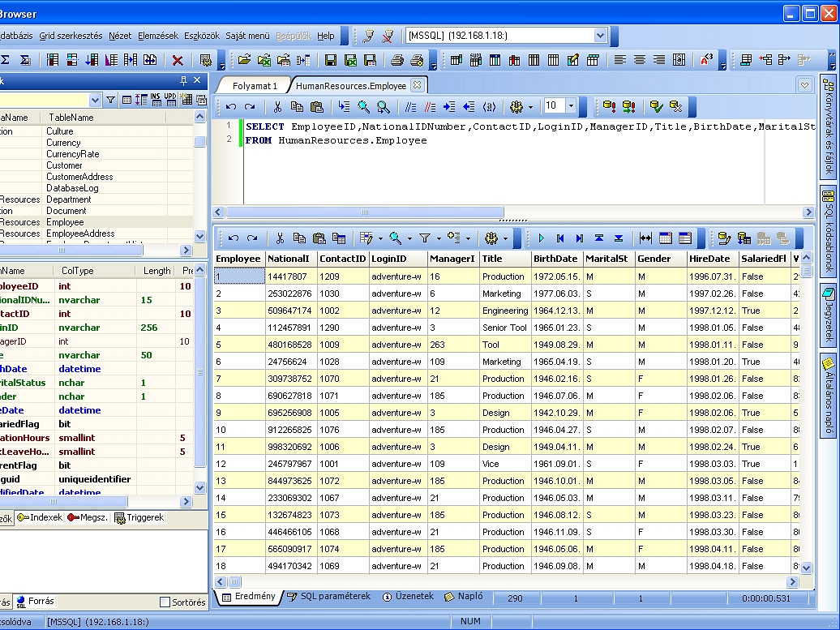Open the Eszközök menu
Screen dimensions: 840x630
click(x=202, y=36)
